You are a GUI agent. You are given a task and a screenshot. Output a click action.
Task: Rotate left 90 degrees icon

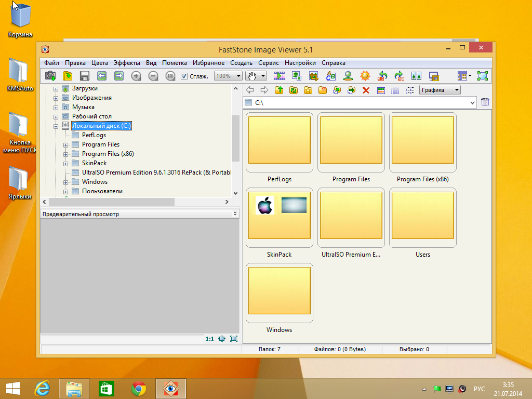(x=382, y=76)
